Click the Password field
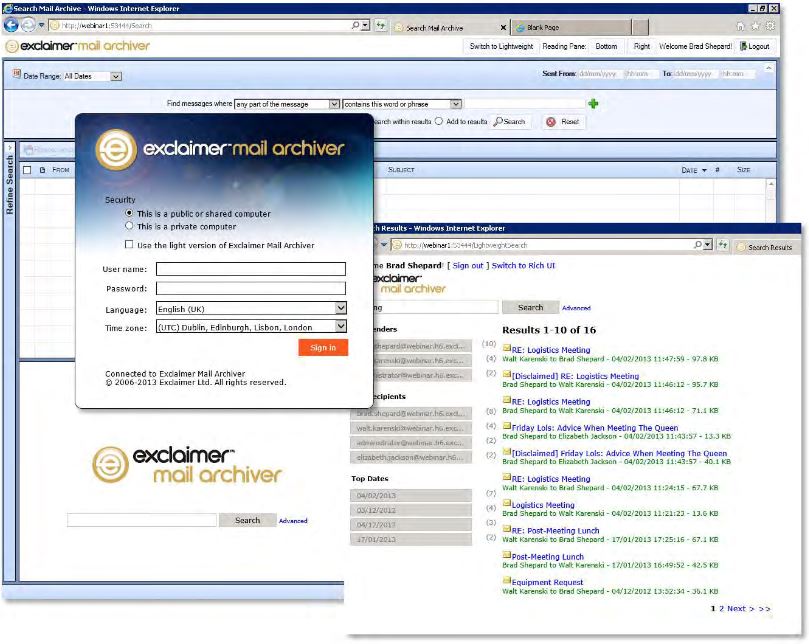The height and width of the screenshot is (644, 809). point(251,288)
